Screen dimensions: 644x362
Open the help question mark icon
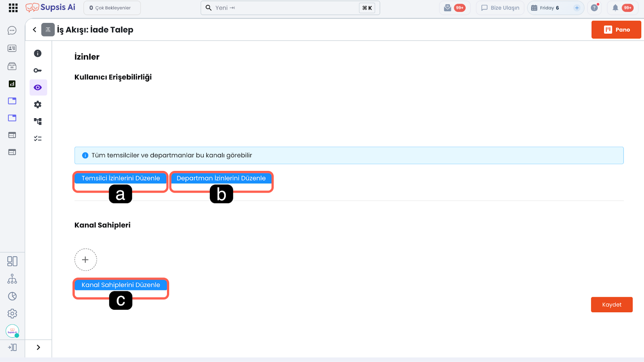coord(594,8)
